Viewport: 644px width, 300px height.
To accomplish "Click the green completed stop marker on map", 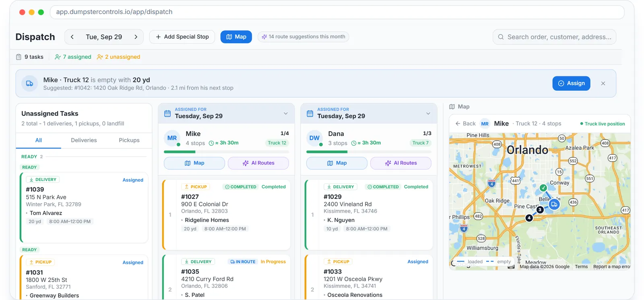I will click(x=543, y=188).
